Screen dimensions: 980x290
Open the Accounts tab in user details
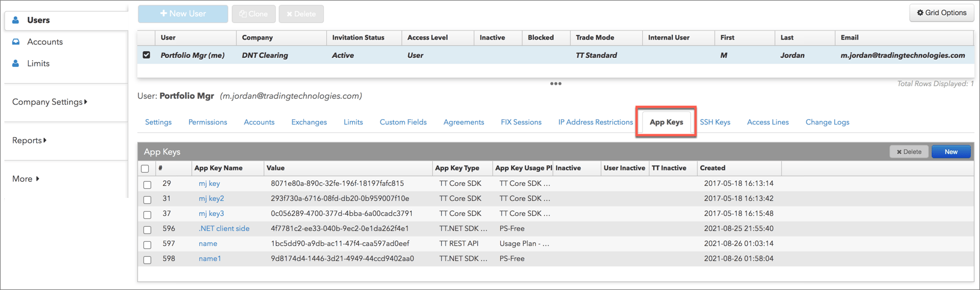tap(259, 122)
